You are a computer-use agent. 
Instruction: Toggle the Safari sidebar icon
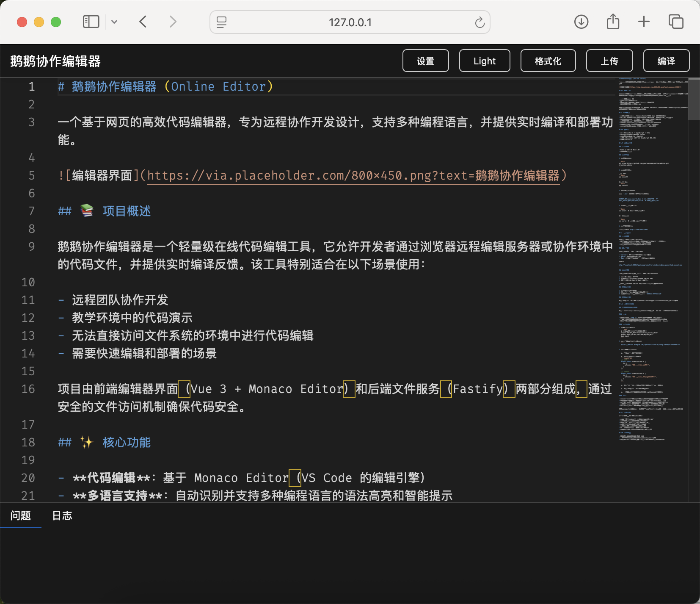(91, 22)
